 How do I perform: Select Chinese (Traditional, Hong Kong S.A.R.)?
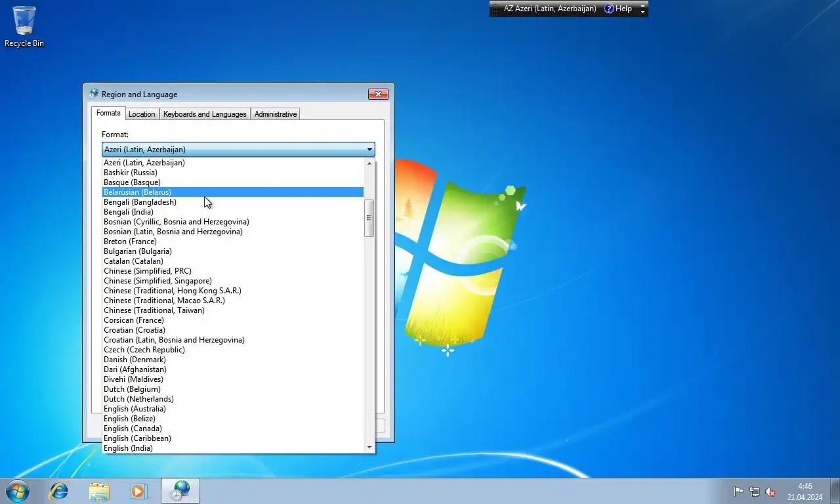click(233, 291)
